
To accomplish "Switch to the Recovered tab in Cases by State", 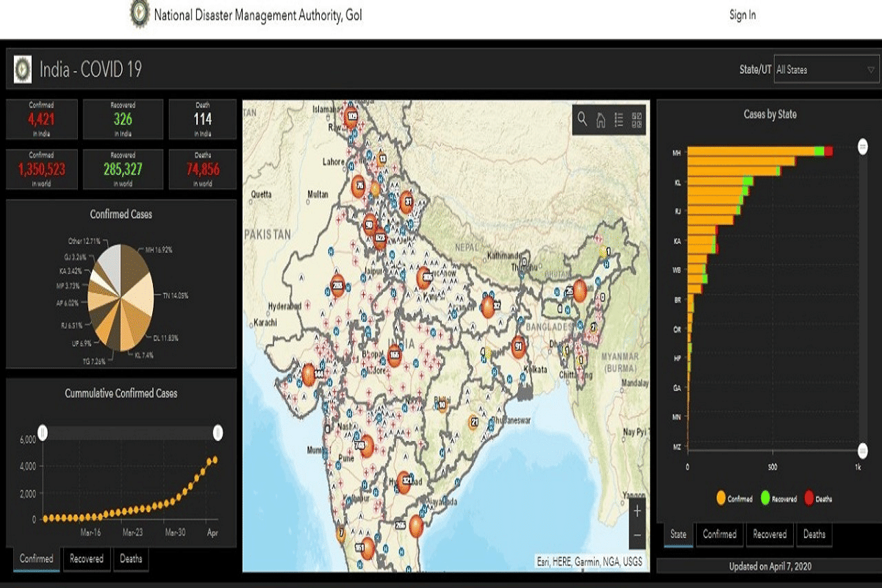I will [769, 535].
